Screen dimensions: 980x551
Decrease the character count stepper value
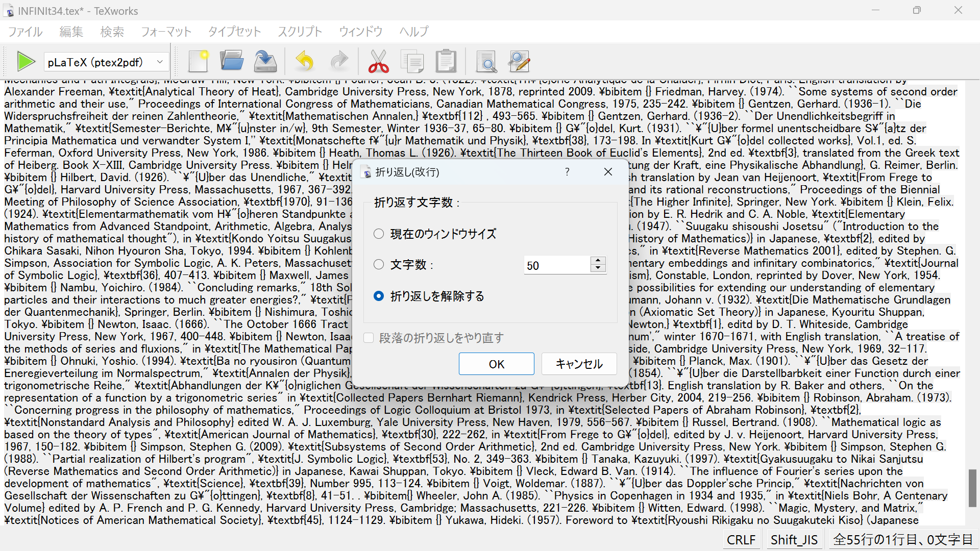coord(598,268)
